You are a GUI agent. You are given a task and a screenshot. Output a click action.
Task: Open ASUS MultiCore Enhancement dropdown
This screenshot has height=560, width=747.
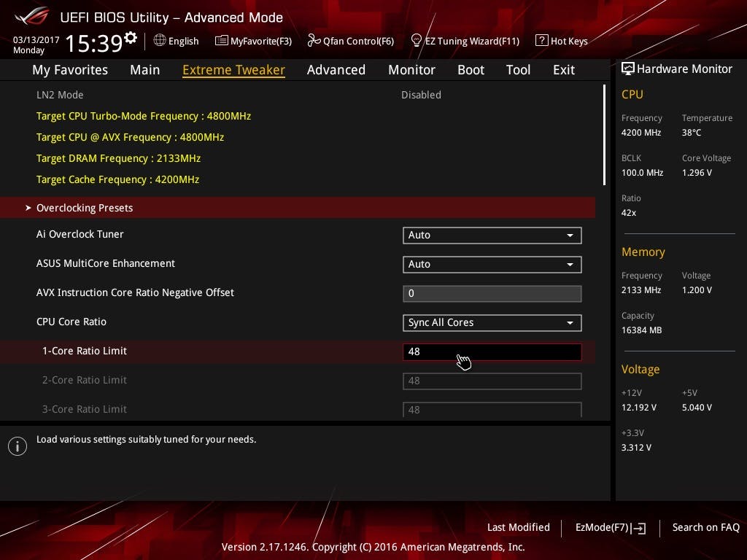pos(492,264)
